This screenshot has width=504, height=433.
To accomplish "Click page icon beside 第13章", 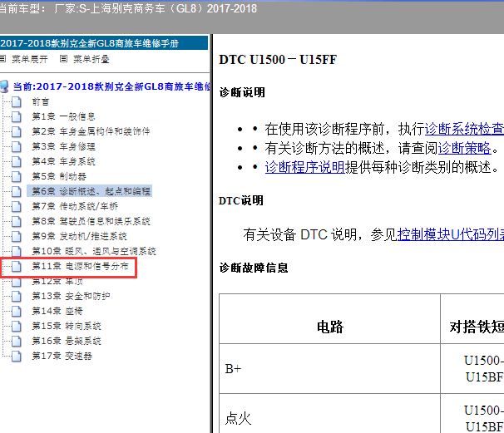I will tap(17, 296).
